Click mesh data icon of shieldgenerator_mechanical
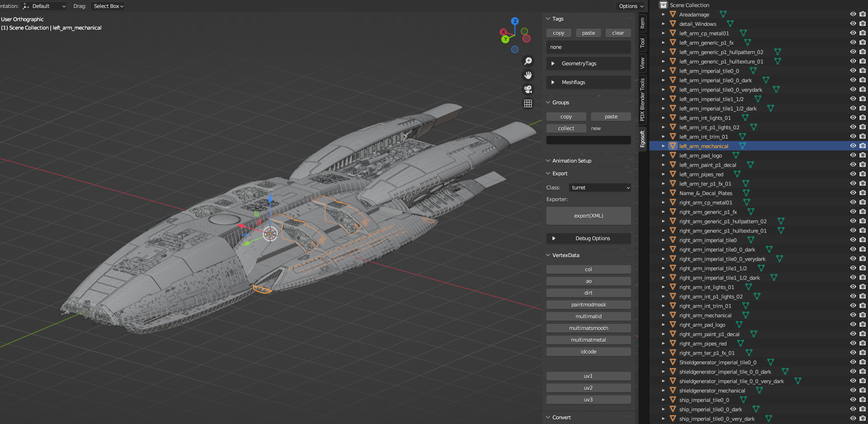 (759, 390)
